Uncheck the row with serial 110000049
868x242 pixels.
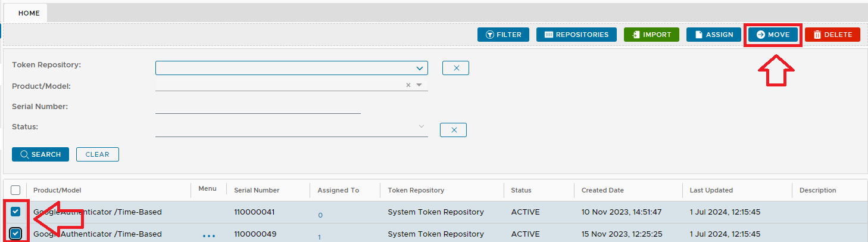click(16, 234)
